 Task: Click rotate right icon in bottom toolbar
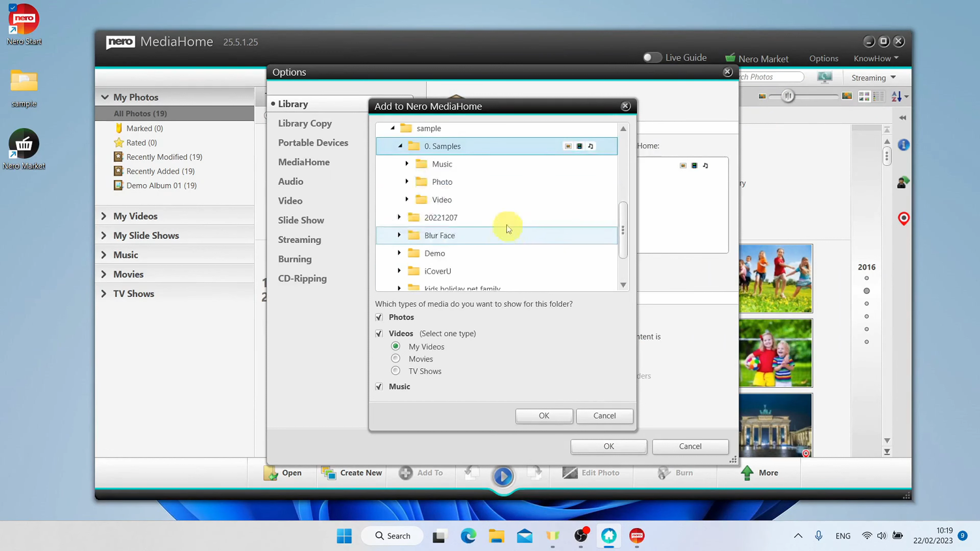(x=535, y=473)
